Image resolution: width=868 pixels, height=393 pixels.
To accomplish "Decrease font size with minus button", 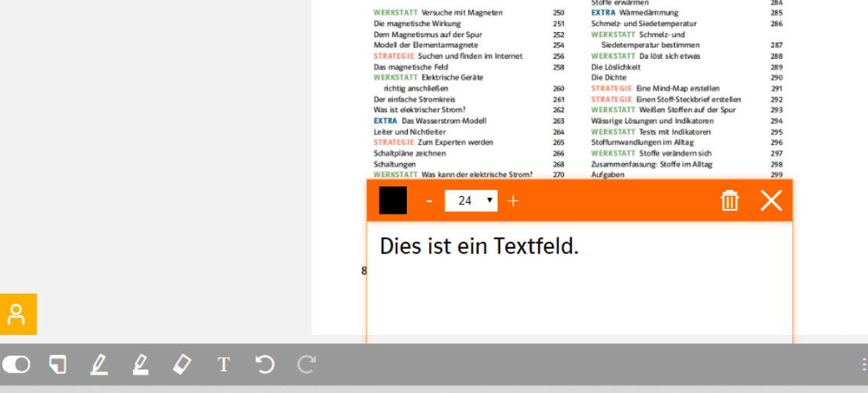I will click(x=429, y=201).
